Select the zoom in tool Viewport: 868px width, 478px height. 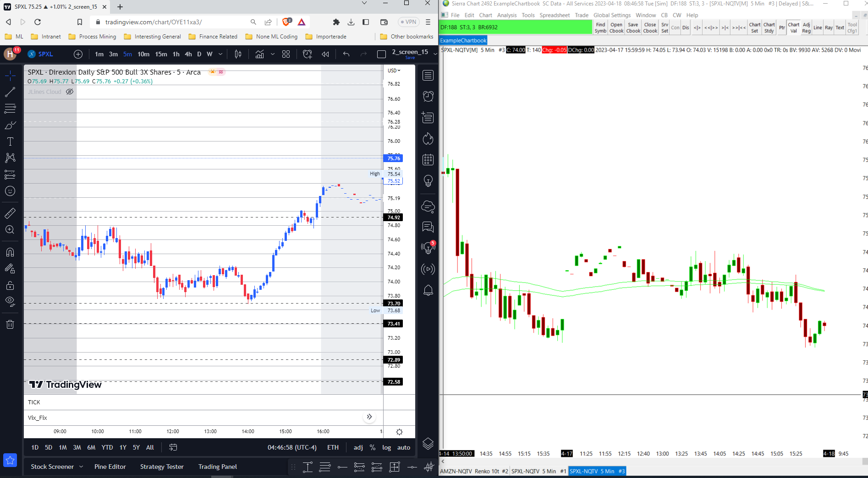click(x=10, y=229)
